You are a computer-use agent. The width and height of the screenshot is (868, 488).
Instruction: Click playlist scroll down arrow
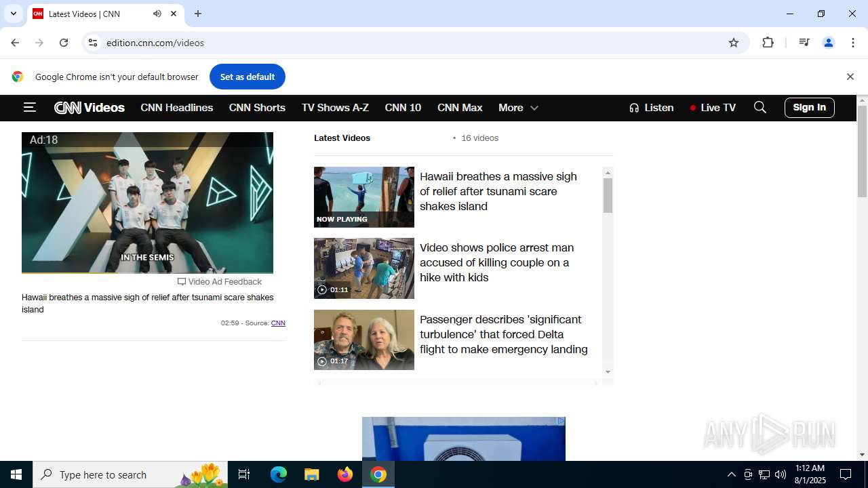tap(608, 371)
